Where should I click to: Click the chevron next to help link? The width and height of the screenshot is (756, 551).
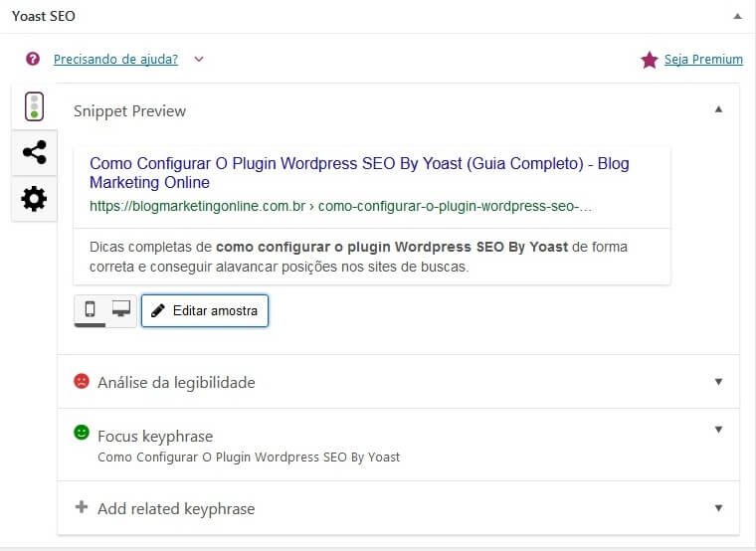[x=199, y=60]
